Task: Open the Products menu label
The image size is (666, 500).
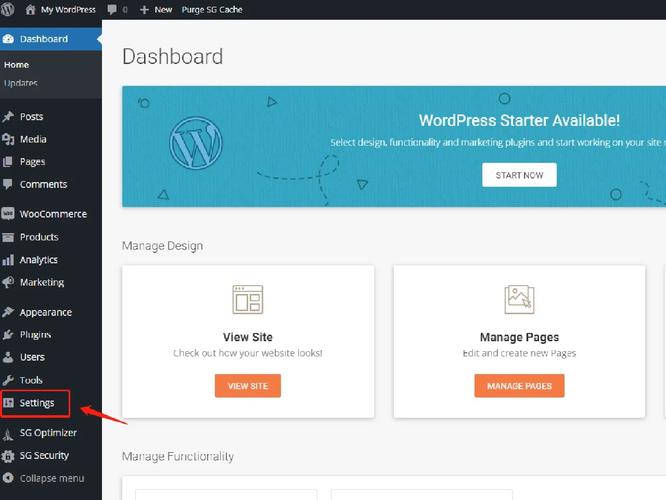Action: click(x=39, y=237)
